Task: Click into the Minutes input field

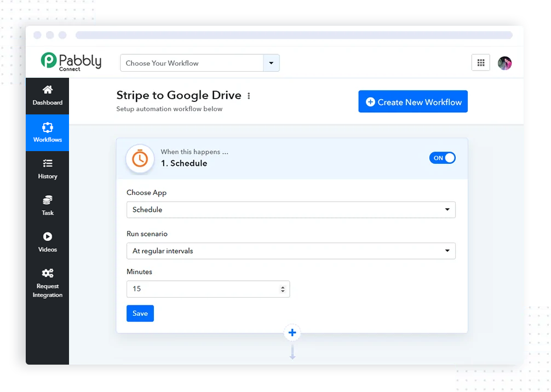Action: (208, 289)
